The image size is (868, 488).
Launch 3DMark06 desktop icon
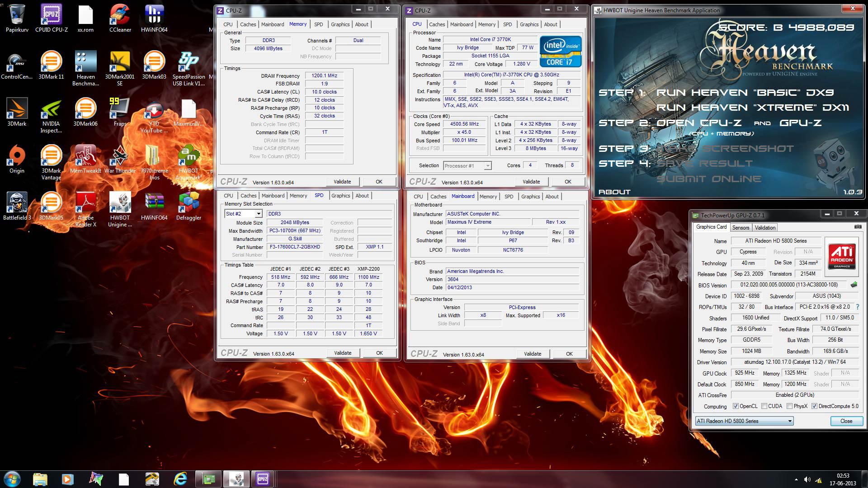85,112
